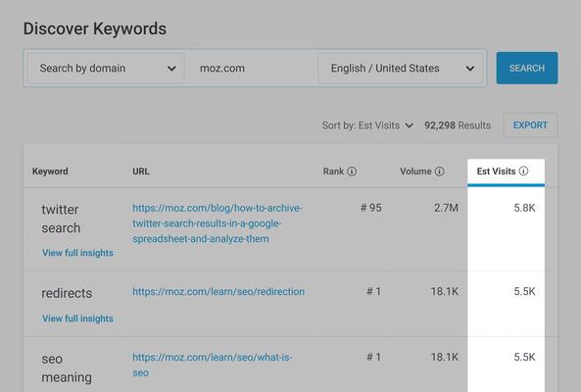Image resolution: width=581 pixels, height=392 pixels.
Task: Click the 'twitter search' keyword text
Action: coord(61,219)
